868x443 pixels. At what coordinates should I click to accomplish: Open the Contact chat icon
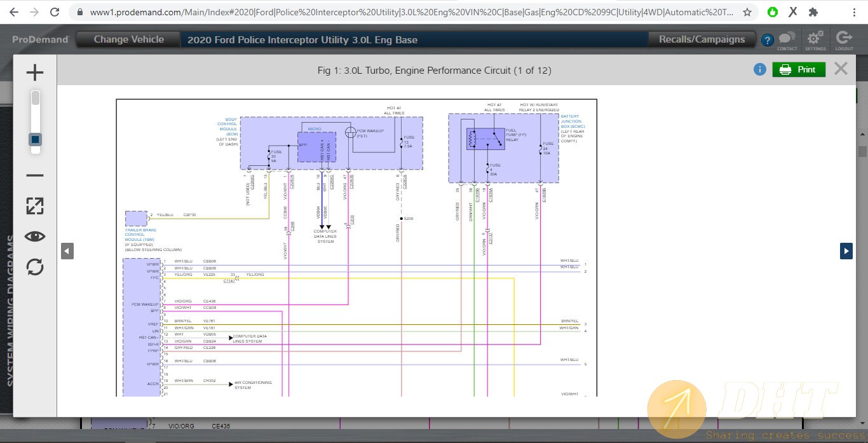787,39
